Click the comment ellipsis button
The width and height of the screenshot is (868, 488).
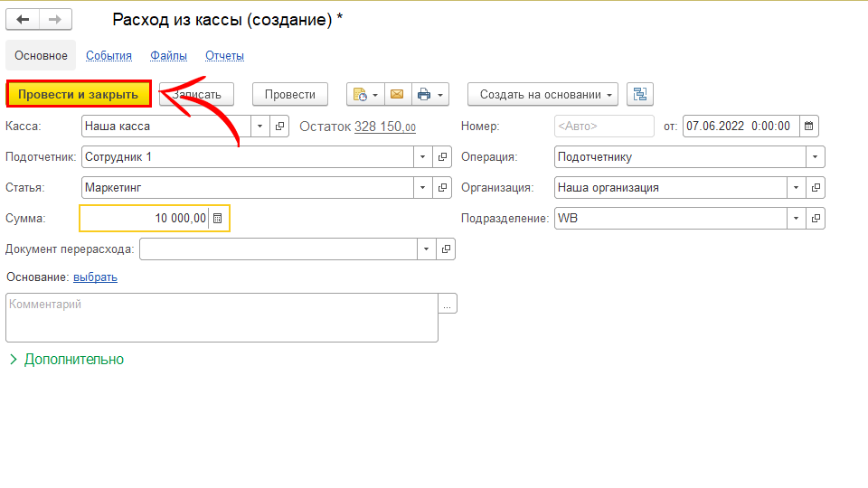click(x=448, y=305)
